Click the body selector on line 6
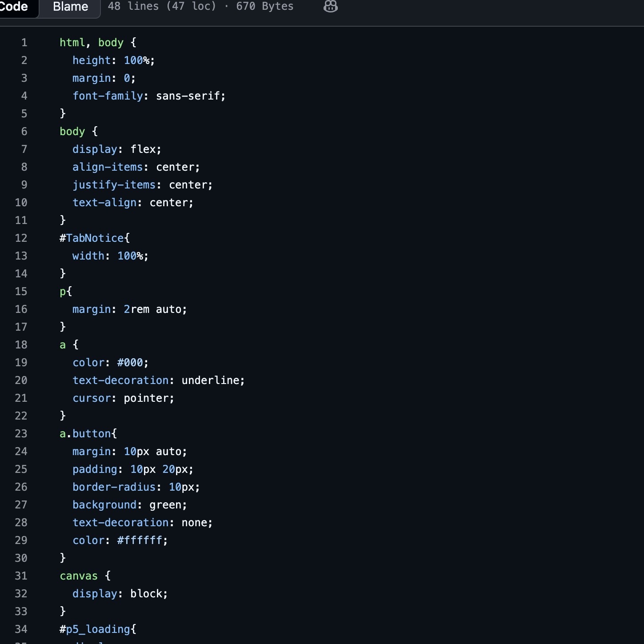 pyautogui.click(x=72, y=131)
